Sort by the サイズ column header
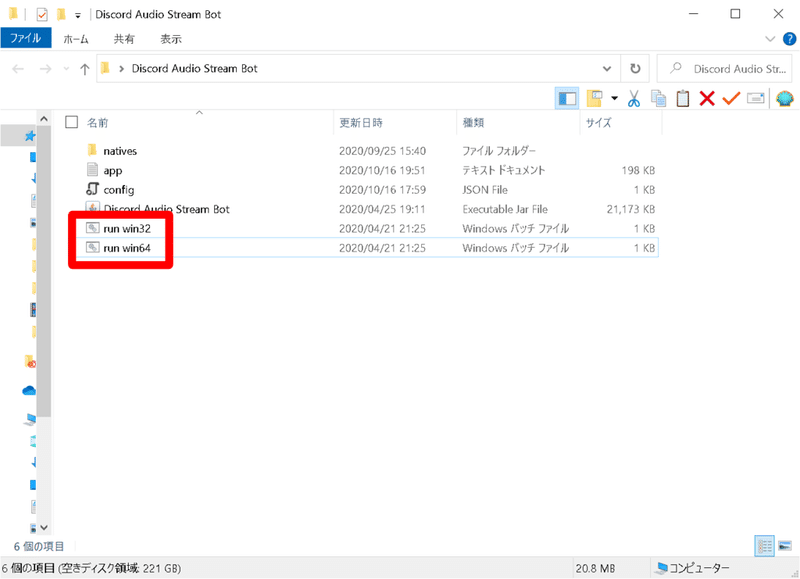The image size is (800, 579). (x=598, y=122)
